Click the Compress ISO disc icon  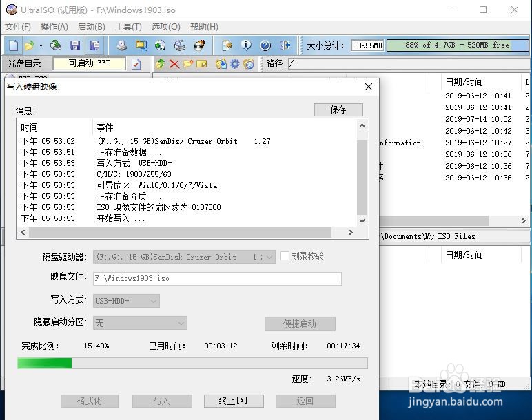click(160, 45)
